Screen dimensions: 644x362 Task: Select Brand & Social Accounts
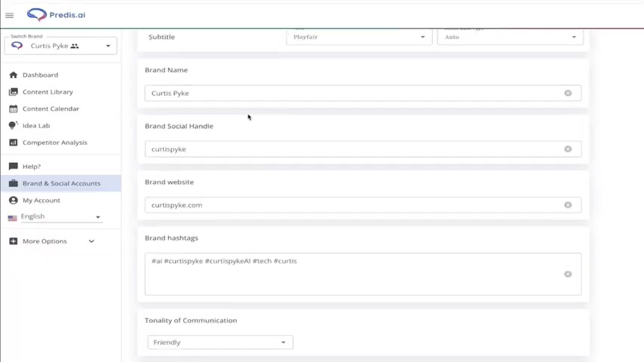tap(61, 183)
